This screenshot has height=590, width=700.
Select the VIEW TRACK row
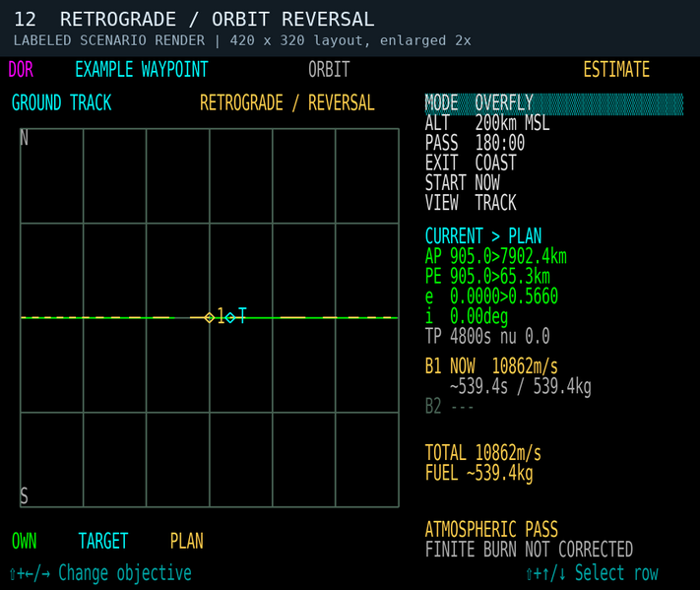471,203
